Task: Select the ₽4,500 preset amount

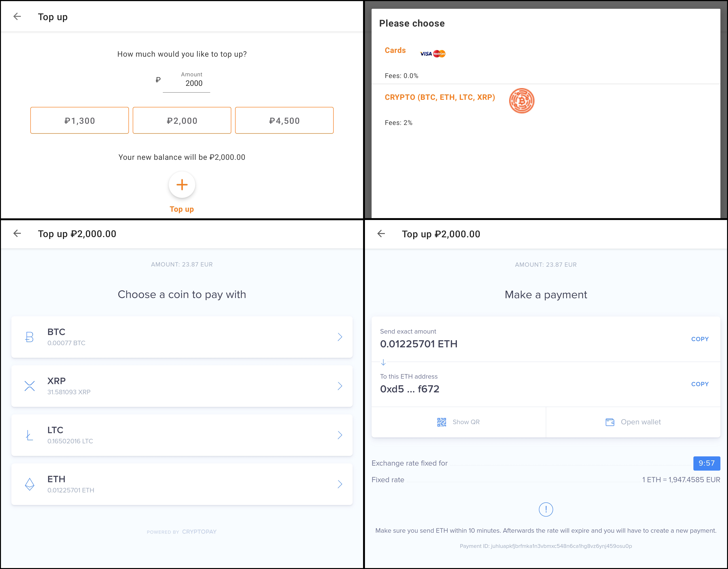Action: pos(284,120)
